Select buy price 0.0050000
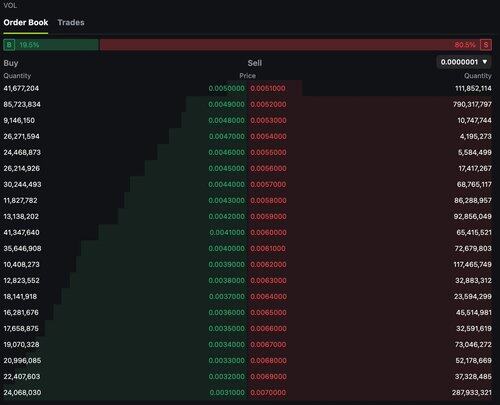Screen dimensions: 500x405 [x=227, y=88]
